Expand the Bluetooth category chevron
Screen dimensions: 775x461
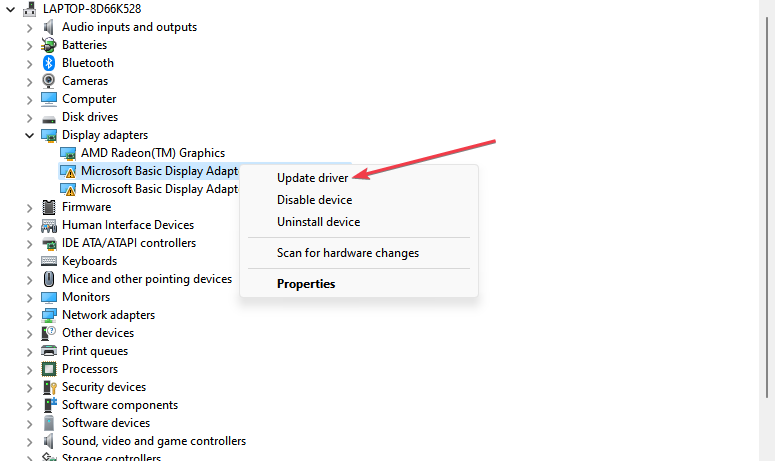(x=29, y=64)
